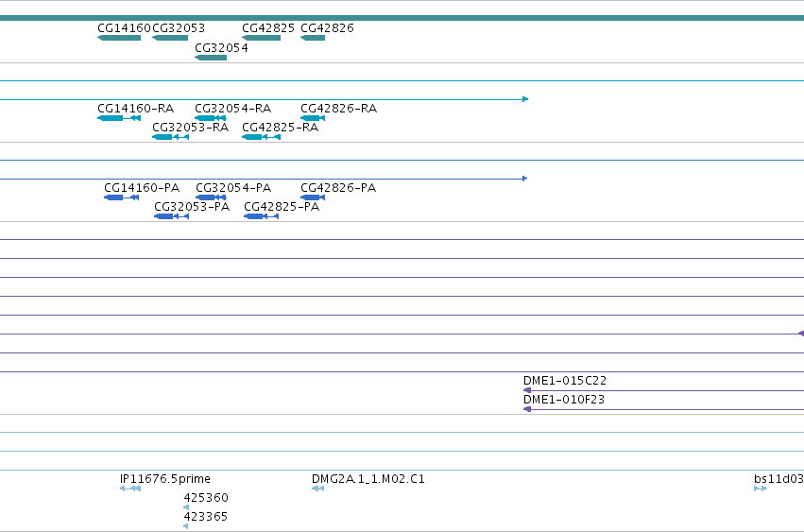Select the DME1-015C22 purple arrowhead

(x=526, y=390)
